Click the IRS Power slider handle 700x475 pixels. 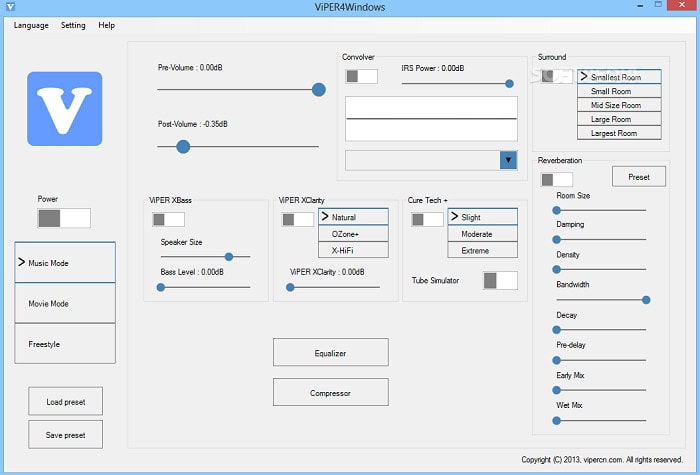click(509, 83)
